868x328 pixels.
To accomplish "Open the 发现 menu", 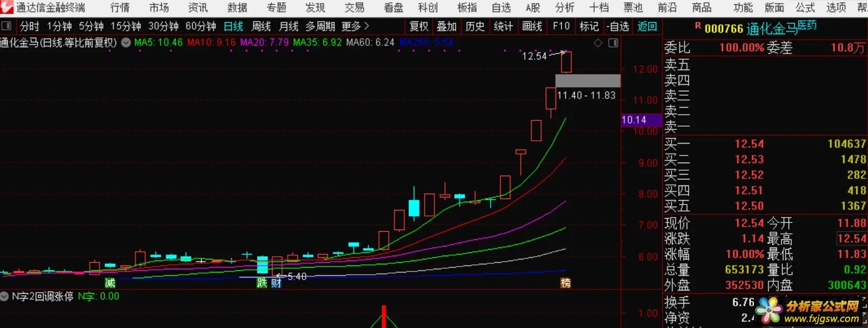I will pos(315,8).
